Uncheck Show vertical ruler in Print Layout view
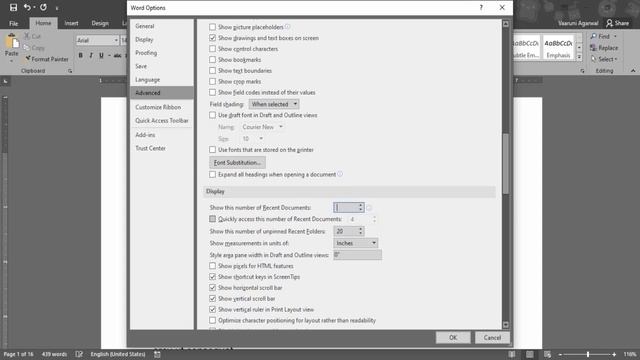The height and width of the screenshot is (360, 640). [212, 309]
